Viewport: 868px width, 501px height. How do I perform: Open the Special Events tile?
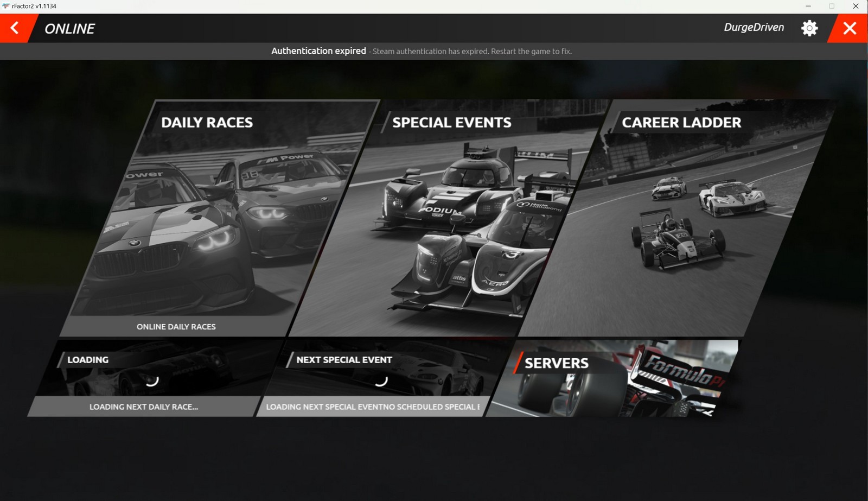[x=450, y=217]
